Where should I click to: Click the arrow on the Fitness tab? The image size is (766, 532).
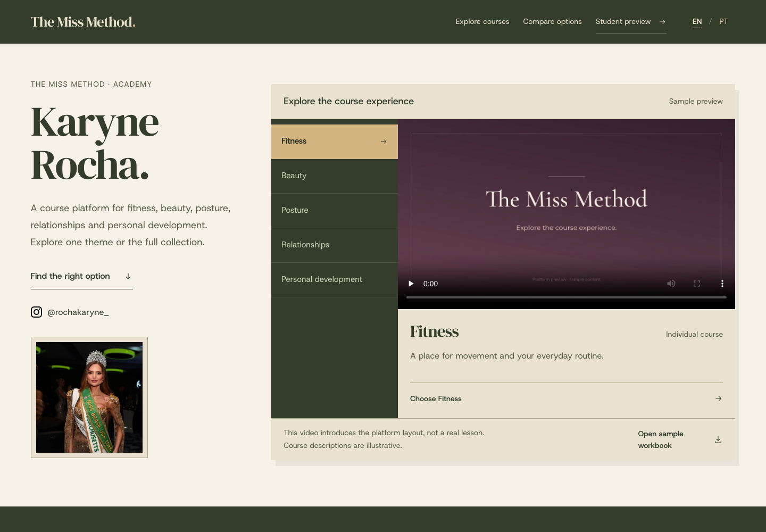point(384,142)
